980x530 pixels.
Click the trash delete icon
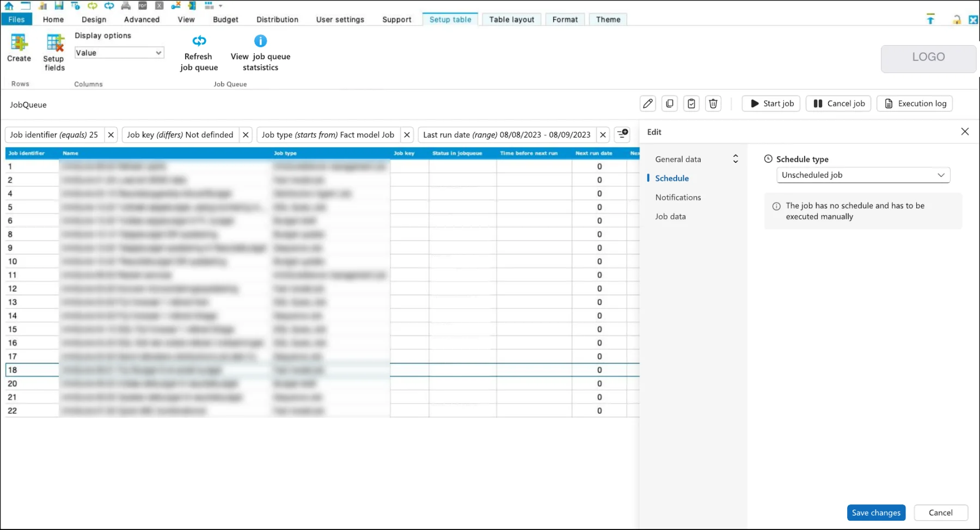[713, 103]
